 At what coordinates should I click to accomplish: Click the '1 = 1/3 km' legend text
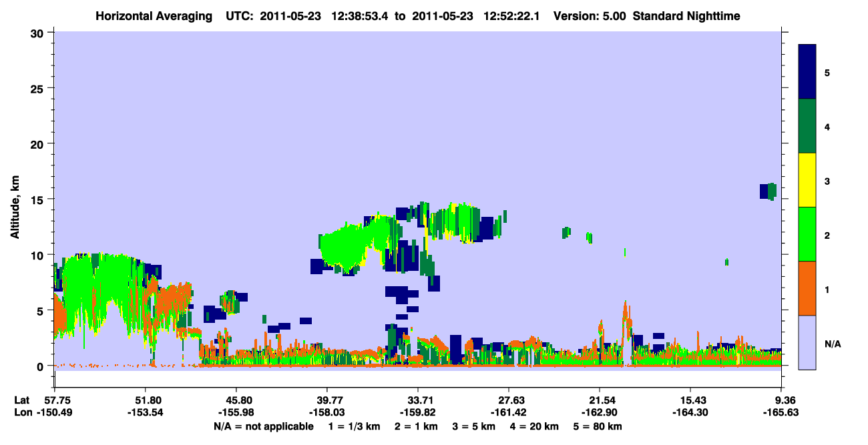pyautogui.click(x=353, y=426)
